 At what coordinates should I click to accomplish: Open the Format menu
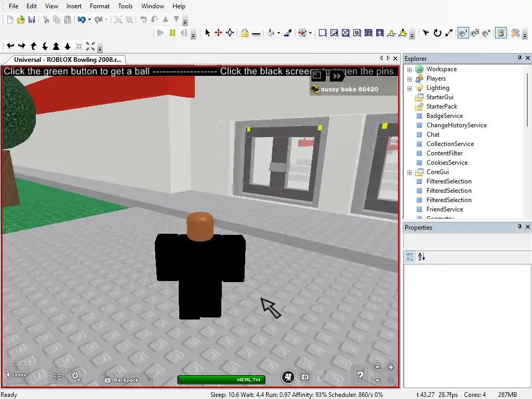[100, 6]
